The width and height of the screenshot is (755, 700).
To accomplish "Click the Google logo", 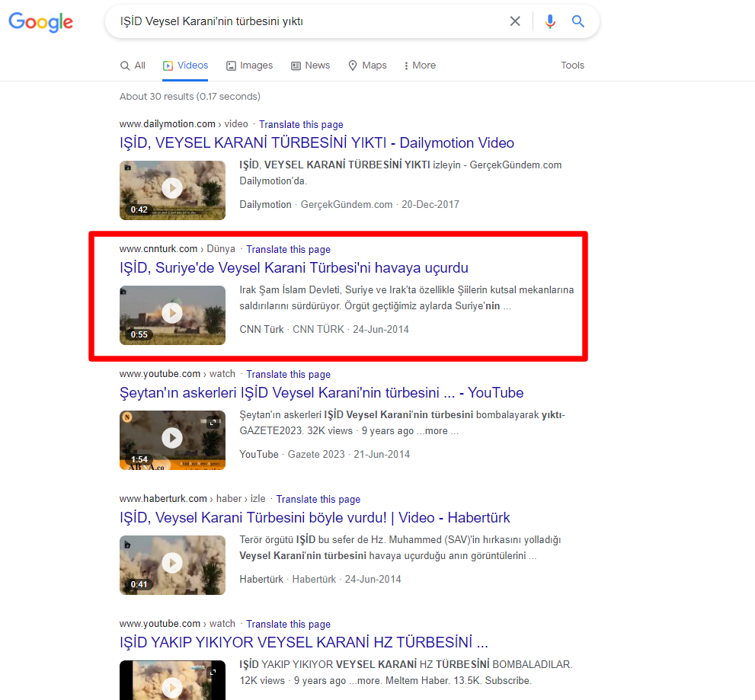I will point(41,22).
